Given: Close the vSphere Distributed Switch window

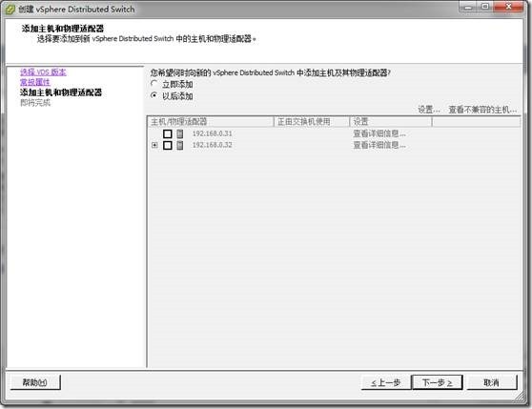Looking at the screenshot, I should point(508,7).
